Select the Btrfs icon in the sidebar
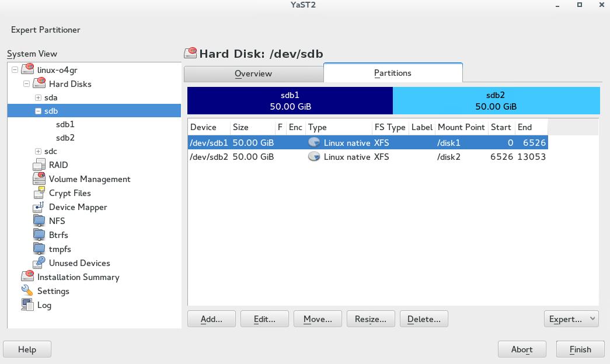 pyautogui.click(x=39, y=235)
